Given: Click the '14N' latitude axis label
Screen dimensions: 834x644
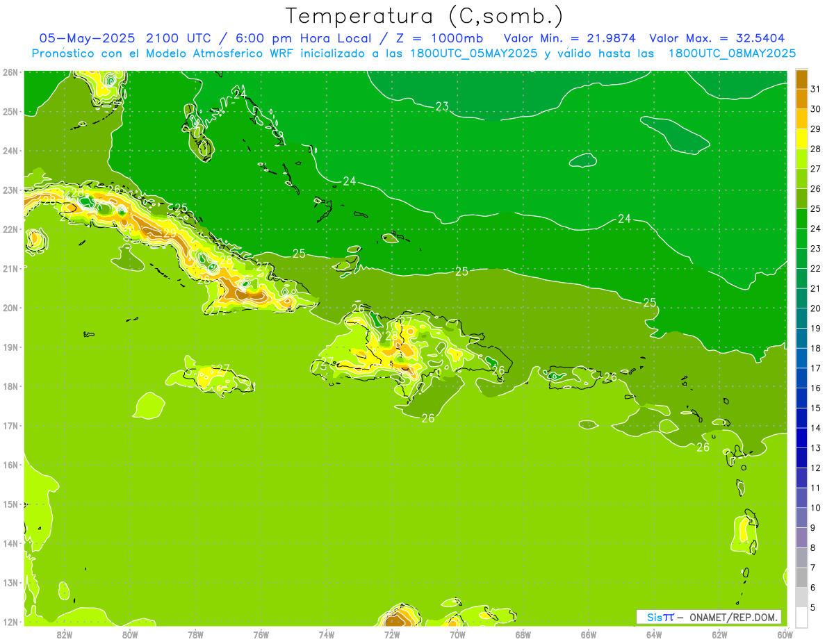Looking at the screenshot, I should point(10,543).
